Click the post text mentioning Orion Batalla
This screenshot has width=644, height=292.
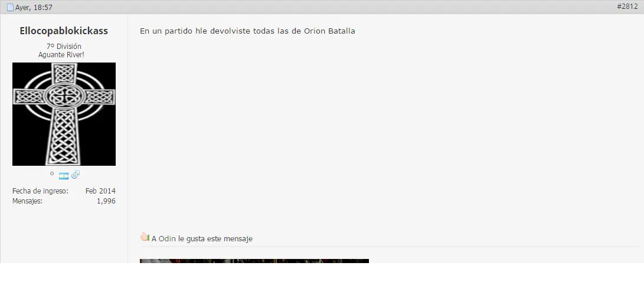point(247,31)
